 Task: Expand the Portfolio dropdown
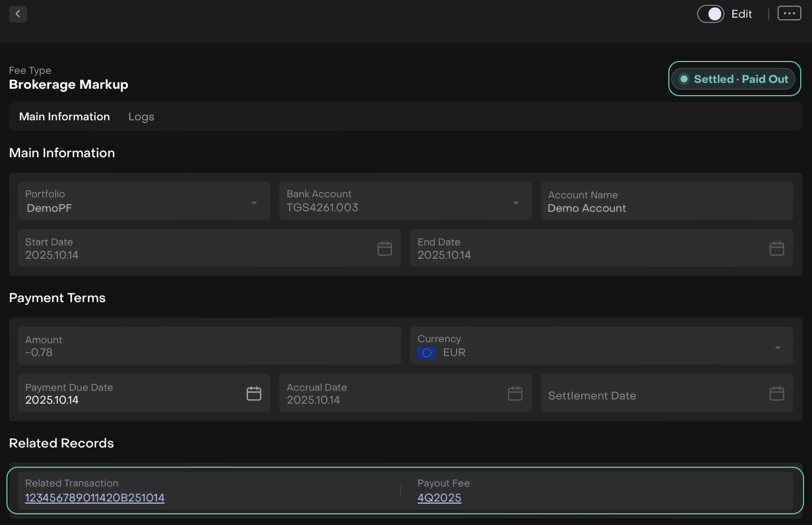254,203
